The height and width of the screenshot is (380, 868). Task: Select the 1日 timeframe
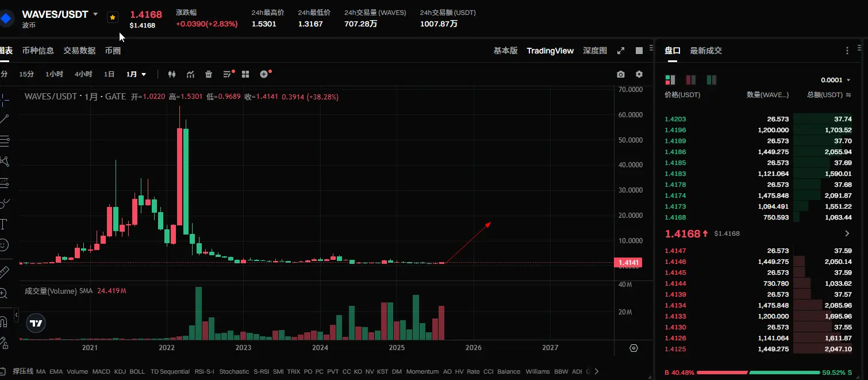pyautogui.click(x=109, y=74)
